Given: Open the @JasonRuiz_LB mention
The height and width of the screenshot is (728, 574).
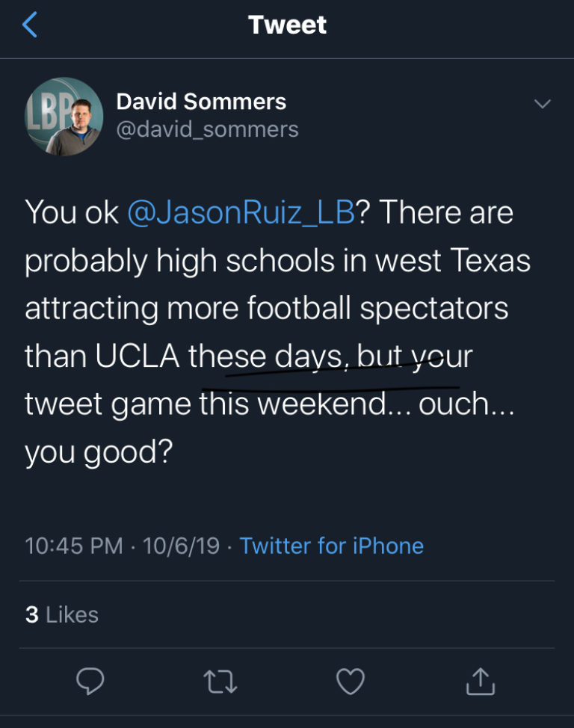Looking at the screenshot, I should (241, 213).
